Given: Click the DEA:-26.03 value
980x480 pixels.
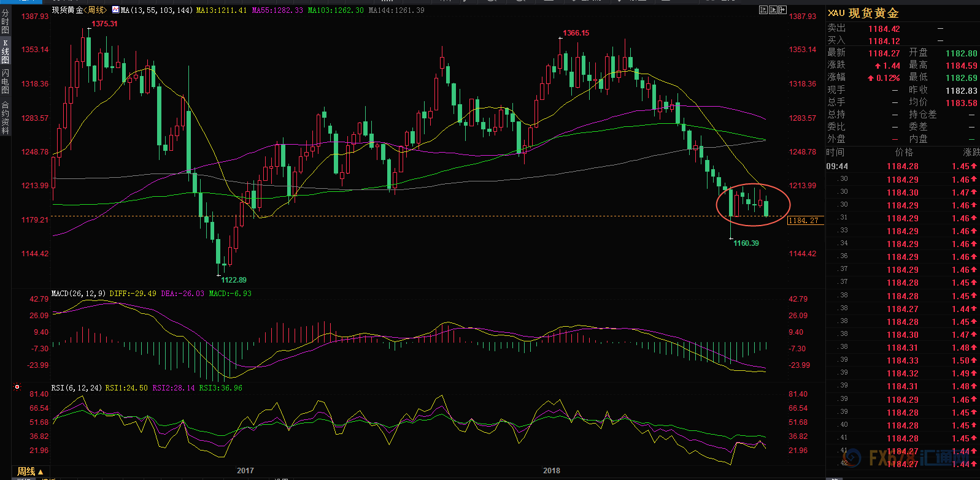Looking at the screenshot, I should (182, 294).
